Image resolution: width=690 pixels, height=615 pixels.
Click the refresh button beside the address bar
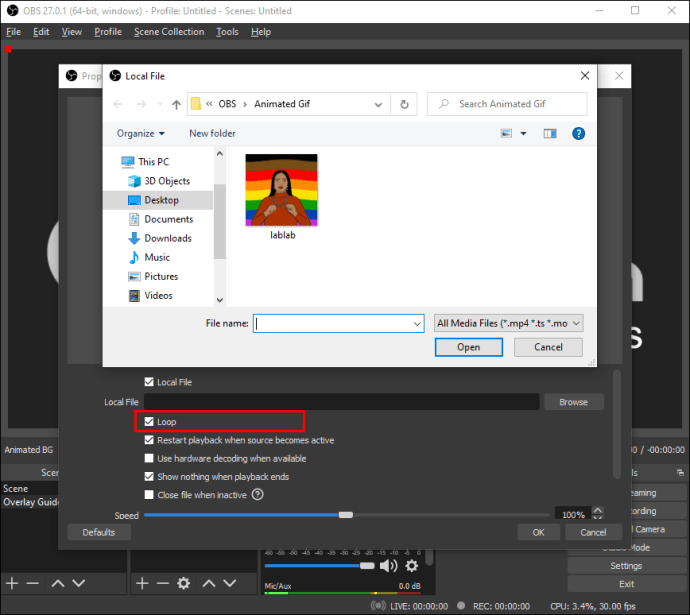point(404,104)
